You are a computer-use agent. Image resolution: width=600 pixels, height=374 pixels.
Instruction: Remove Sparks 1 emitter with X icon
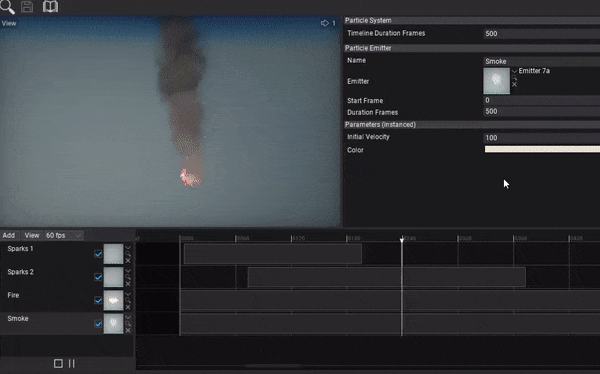tap(128, 260)
